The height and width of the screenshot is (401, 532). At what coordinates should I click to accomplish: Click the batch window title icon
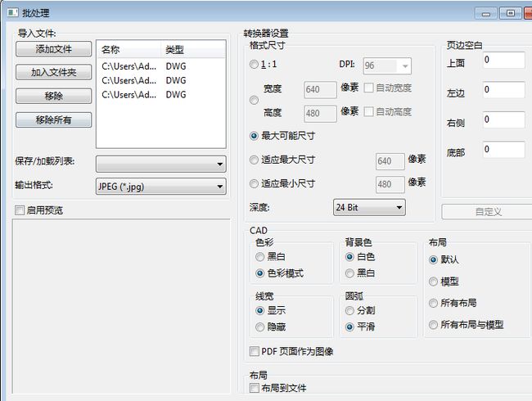tap(12, 13)
